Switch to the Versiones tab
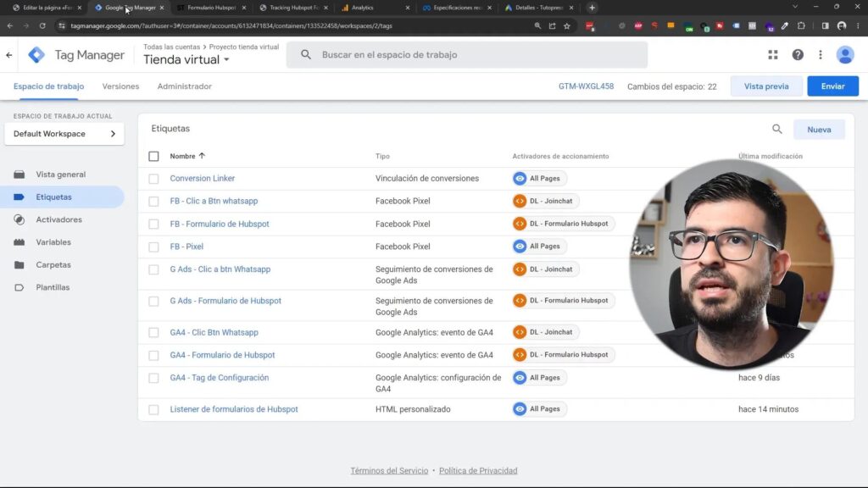 [120, 86]
